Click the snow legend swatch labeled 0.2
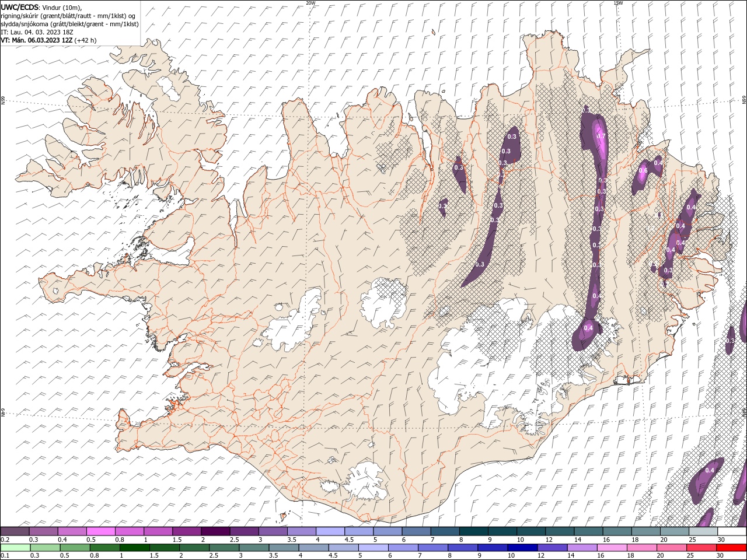This screenshot has width=747, height=560. pos(15,531)
